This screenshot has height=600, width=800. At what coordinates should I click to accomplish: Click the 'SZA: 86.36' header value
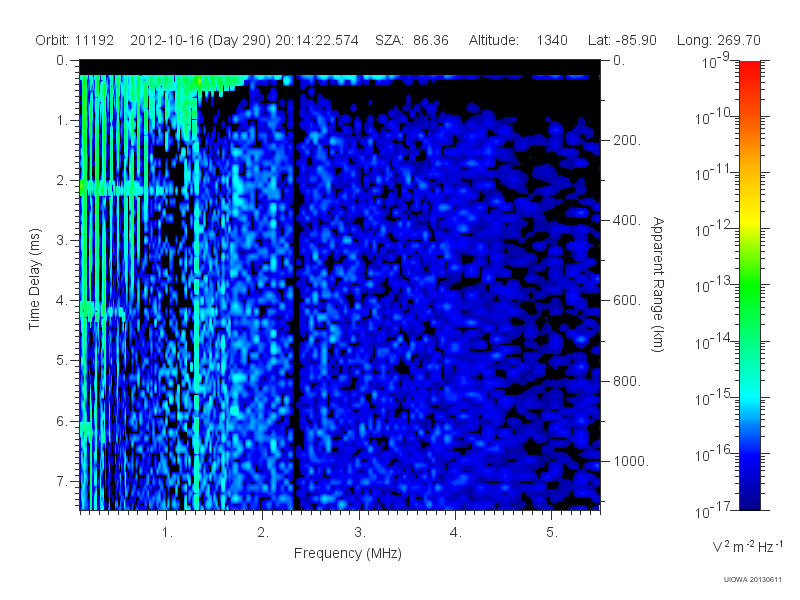coord(412,40)
